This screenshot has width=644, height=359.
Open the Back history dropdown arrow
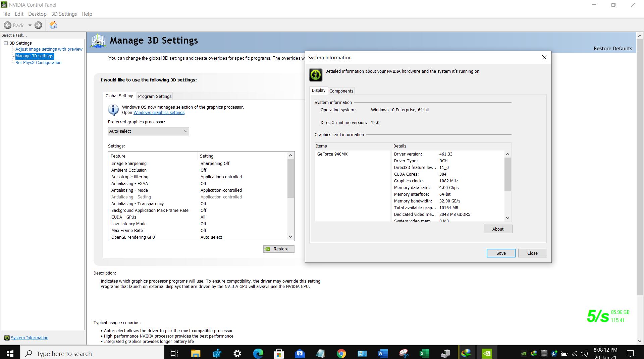point(30,25)
